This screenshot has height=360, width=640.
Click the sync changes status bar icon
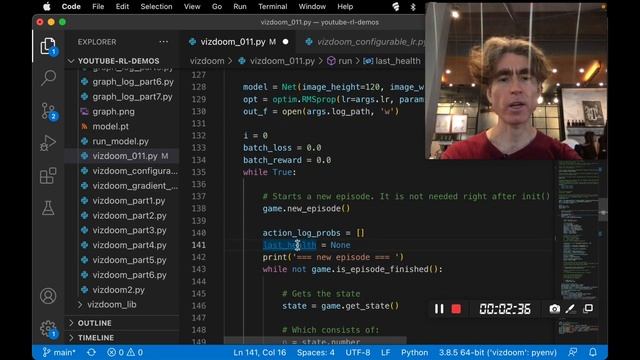click(x=91, y=352)
